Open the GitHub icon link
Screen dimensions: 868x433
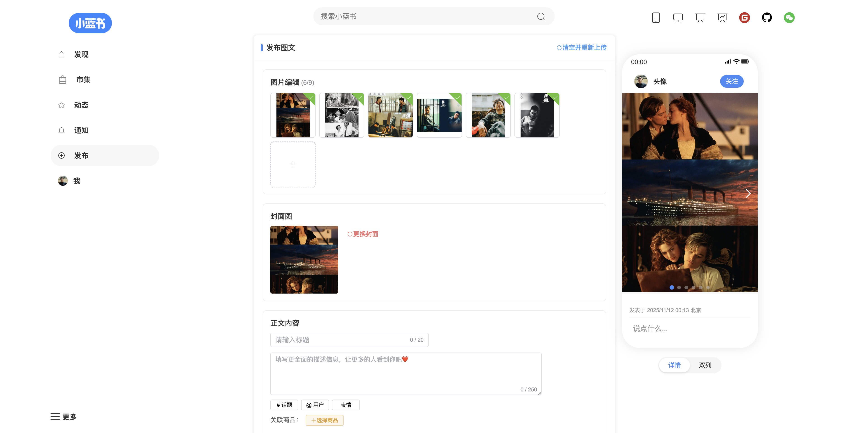pos(767,18)
